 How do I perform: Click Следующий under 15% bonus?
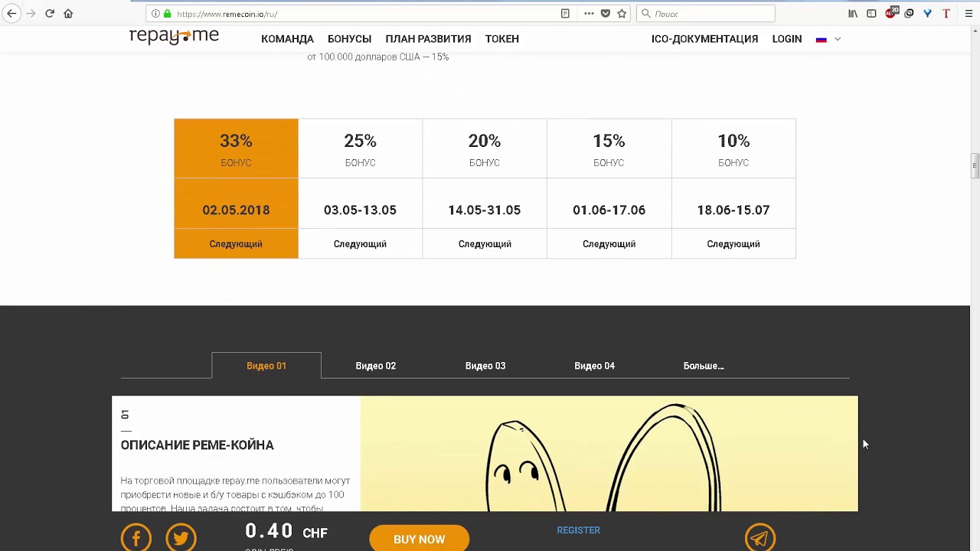[x=609, y=244]
